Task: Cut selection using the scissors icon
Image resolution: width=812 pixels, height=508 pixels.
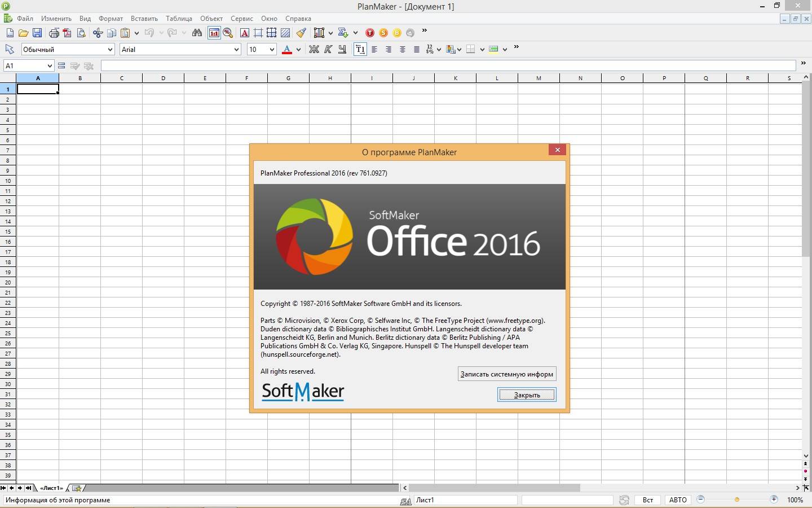Action: [98, 33]
